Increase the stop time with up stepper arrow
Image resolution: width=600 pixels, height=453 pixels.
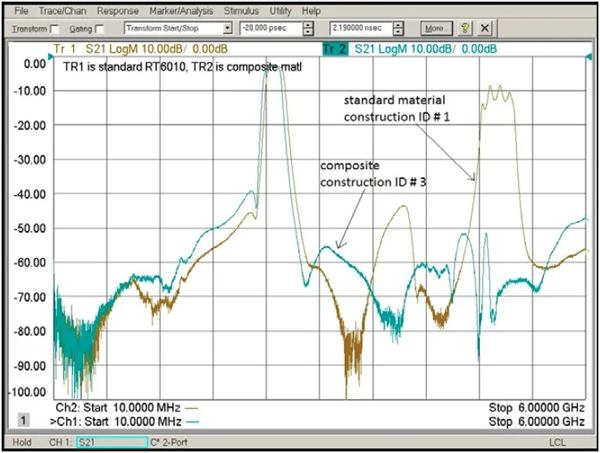point(398,25)
